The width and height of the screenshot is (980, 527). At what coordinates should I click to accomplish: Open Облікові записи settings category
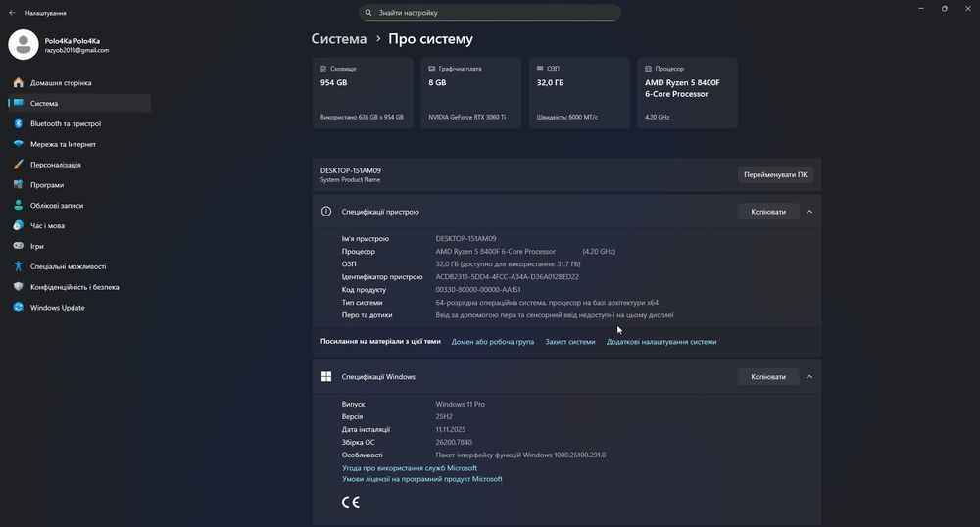[x=57, y=206]
